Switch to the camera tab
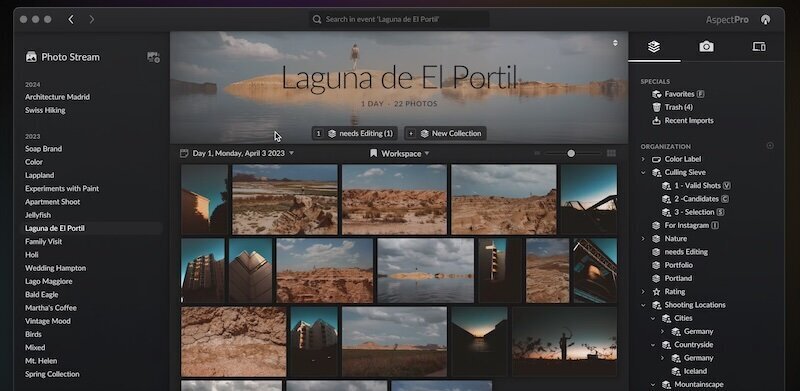The width and height of the screenshot is (800, 391). [x=706, y=47]
